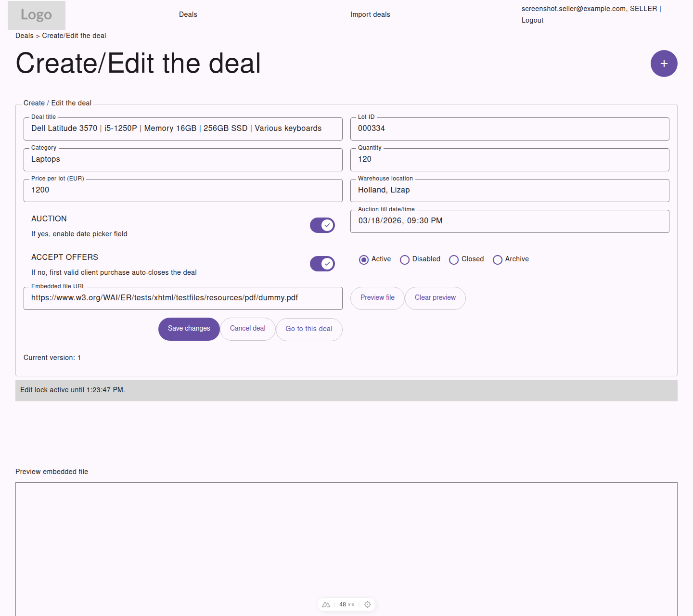Navigate to Deals via the top menu
The width and height of the screenshot is (693, 616).
point(188,14)
